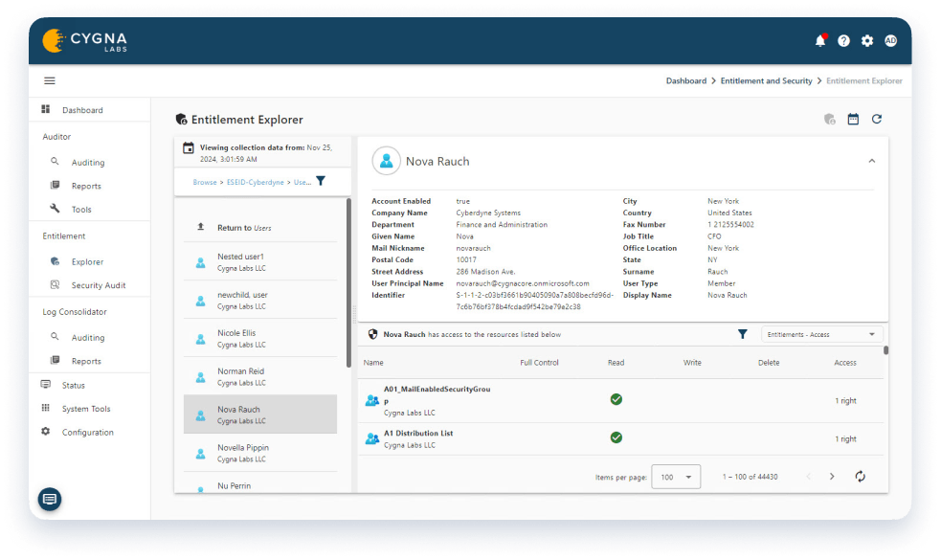
Task: Select Nicole Ellis from the user list
Action: pos(241,338)
